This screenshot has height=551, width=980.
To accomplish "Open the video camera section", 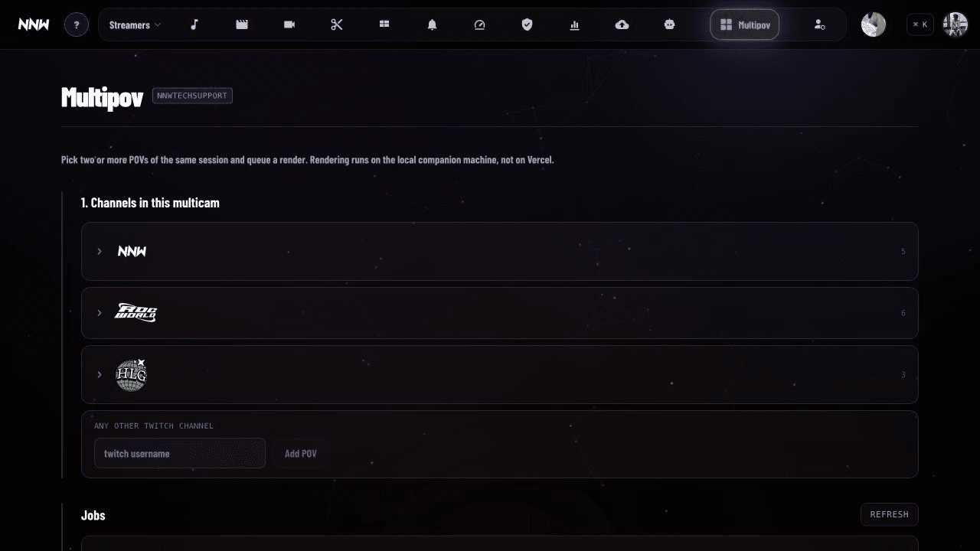I will point(289,24).
